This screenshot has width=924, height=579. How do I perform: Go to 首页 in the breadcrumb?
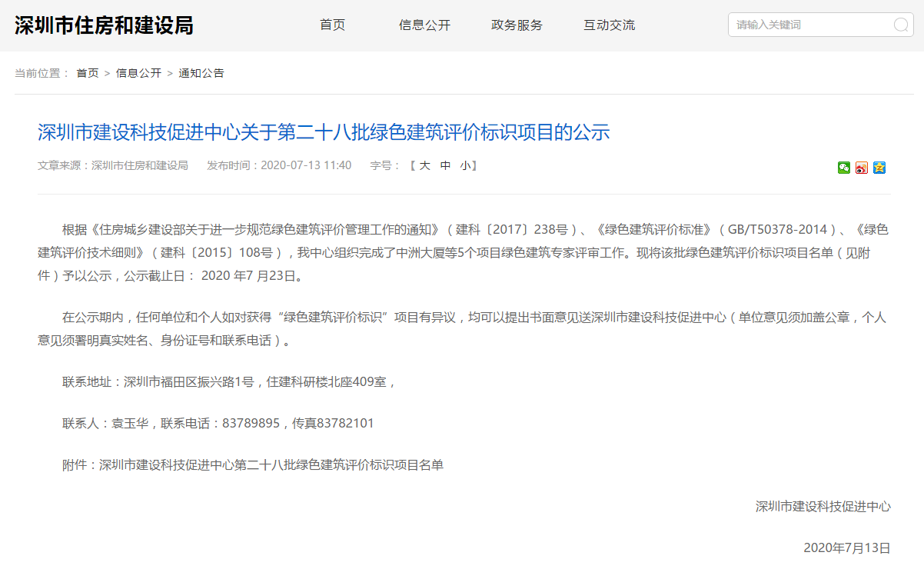pos(88,73)
